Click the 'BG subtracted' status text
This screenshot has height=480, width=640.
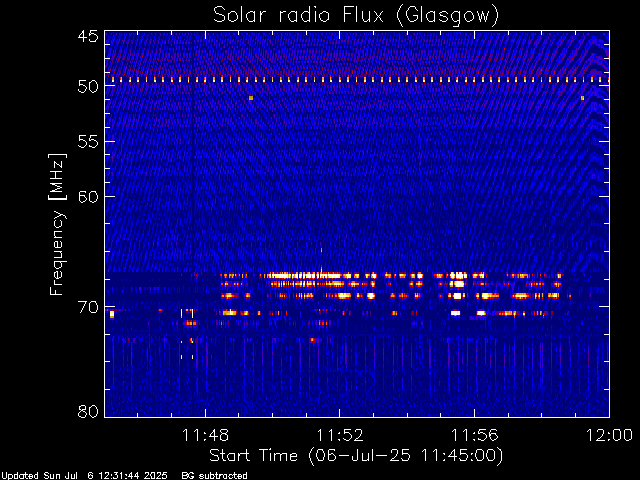[214, 476]
